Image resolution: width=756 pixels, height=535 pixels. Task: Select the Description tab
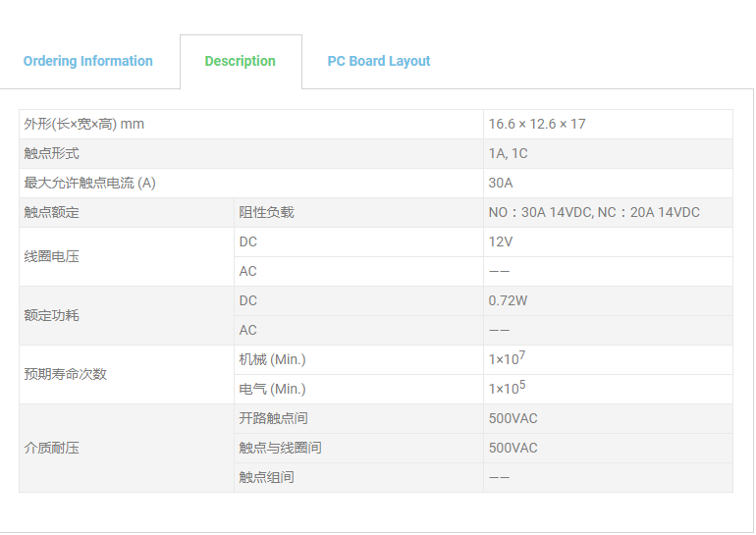pos(240,61)
